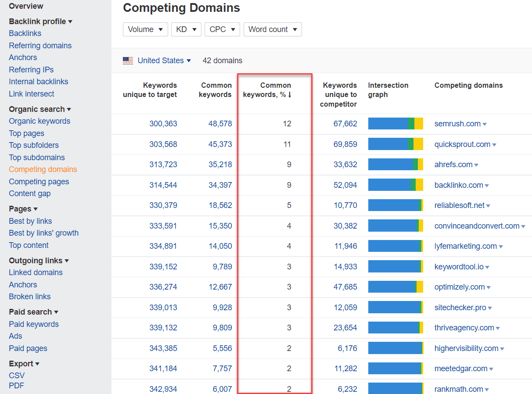Go to Organic keywords report

[39, 121]
